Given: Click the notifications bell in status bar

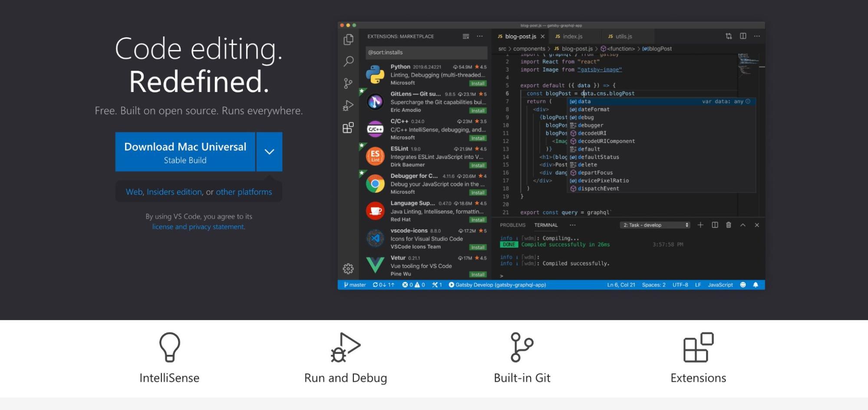Looking at the screenshot, I should click(756, 285).
